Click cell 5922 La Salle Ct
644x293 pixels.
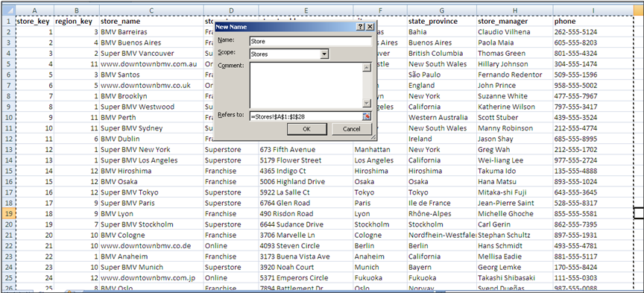coord(306,192)
